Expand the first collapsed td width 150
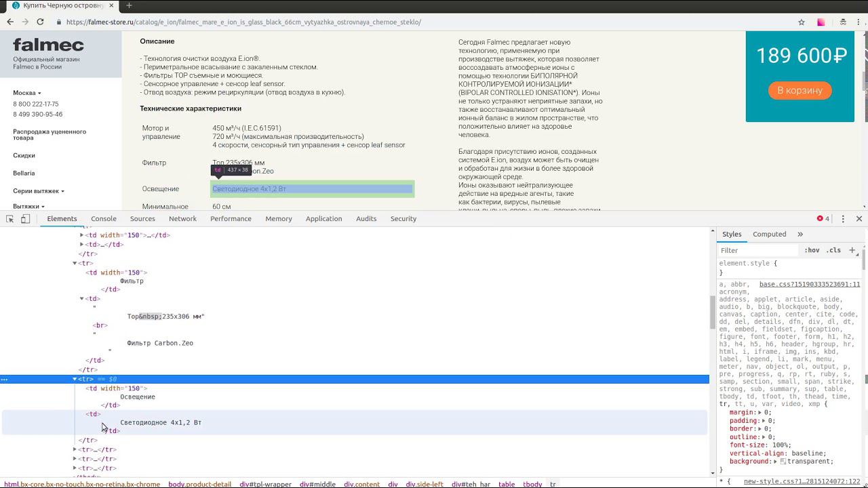The width and height of the screenshot is (868, 488). [82, 235]
